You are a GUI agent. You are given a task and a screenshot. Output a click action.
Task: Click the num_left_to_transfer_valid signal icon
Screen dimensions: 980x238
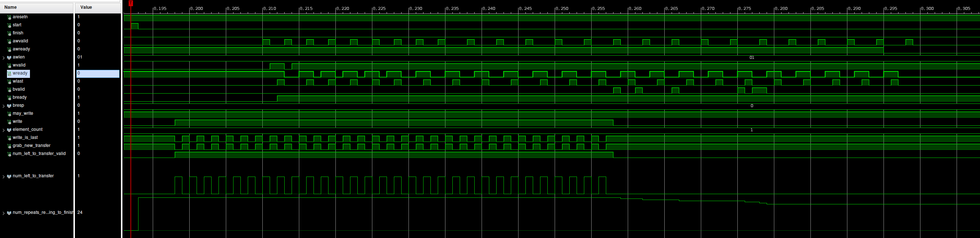click(9, 154)
